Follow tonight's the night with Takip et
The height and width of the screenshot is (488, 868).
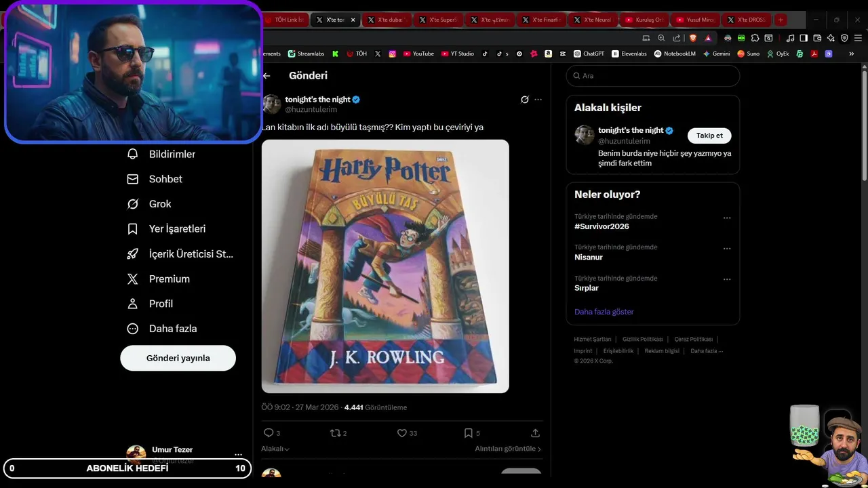(709, 136)
